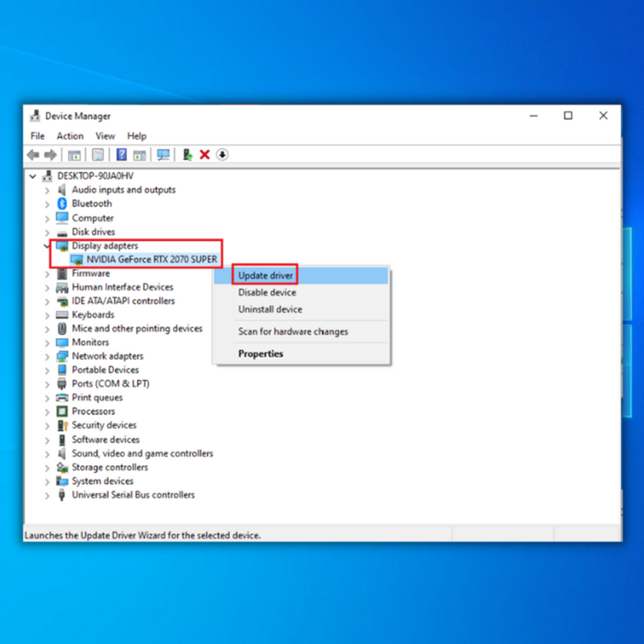Expand the Bluetooth category
644x644 pixels.
click(47, 204)
